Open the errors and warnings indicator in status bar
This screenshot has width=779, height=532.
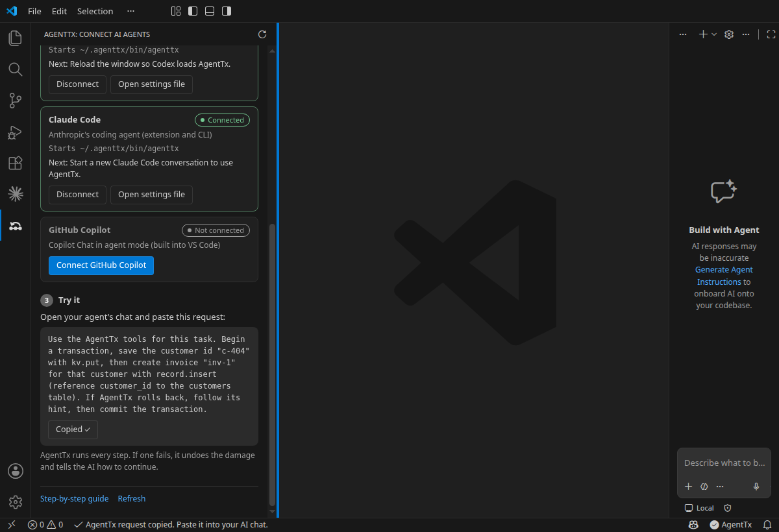[45, 525]
